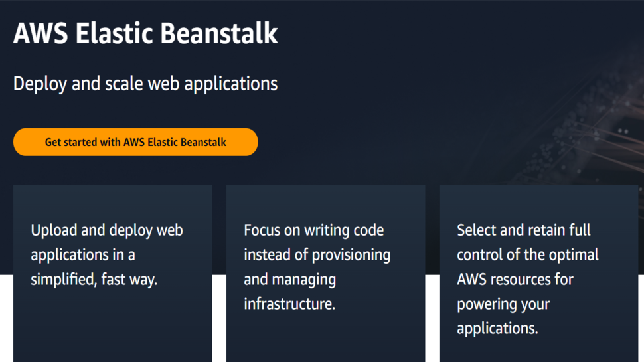Viewport: 644px width, 362px height.
Task: Click the AWS Elastic Beanstalk page heading
Action: click(145, 33)
